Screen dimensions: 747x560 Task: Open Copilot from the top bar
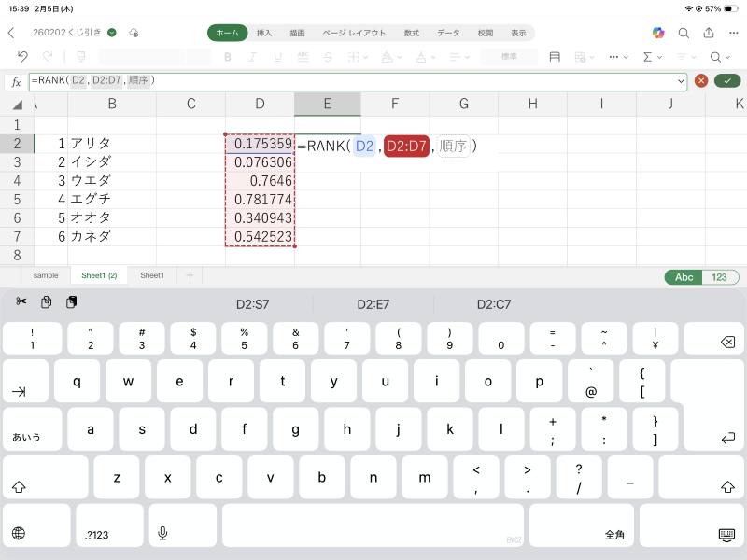658,33
